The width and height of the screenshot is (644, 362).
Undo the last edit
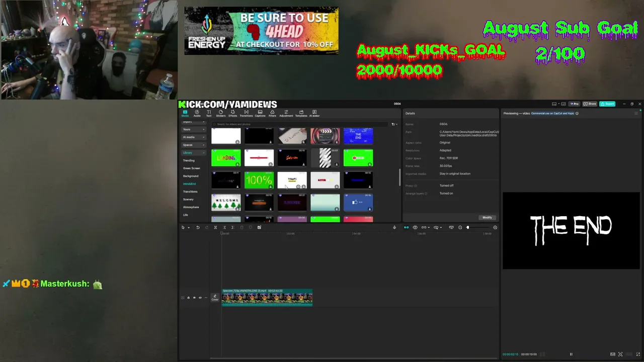coord(198,228)
